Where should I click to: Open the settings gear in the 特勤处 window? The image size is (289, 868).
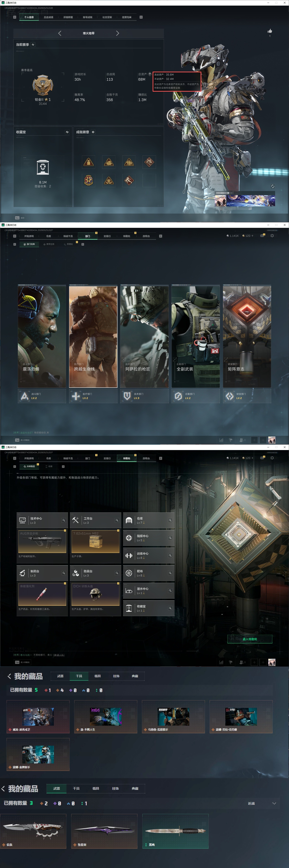point(272,458)
